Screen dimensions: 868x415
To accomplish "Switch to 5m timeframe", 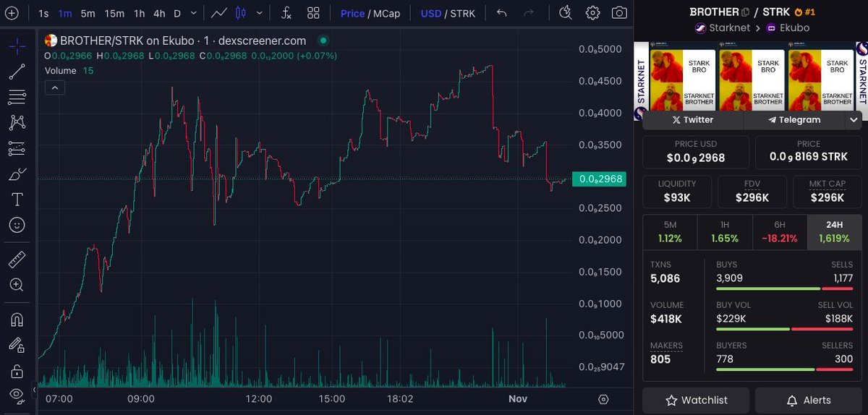I will click(x=88, y=13).
